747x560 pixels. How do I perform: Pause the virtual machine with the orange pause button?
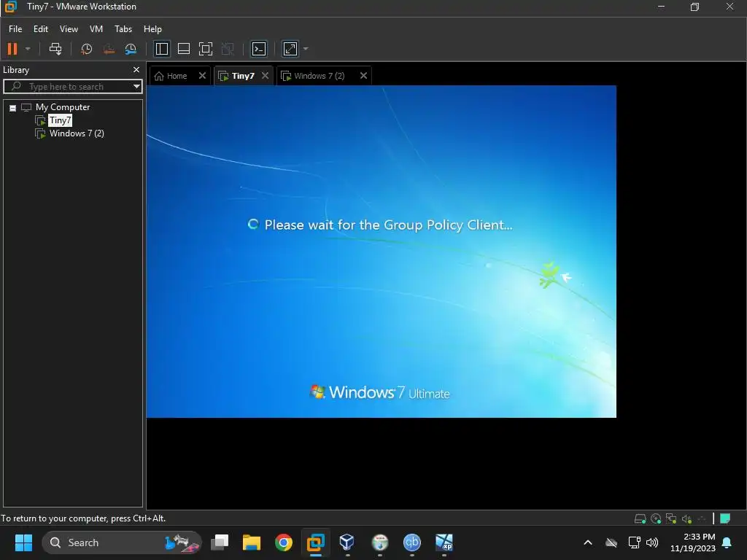click(x=12, y=49)
